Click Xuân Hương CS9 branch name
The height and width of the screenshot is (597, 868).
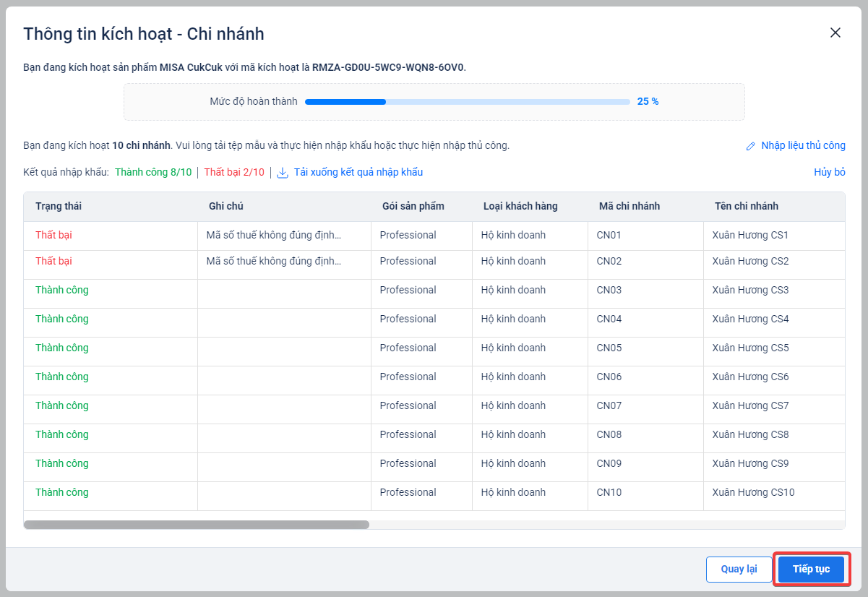click(x=750, y=463)
